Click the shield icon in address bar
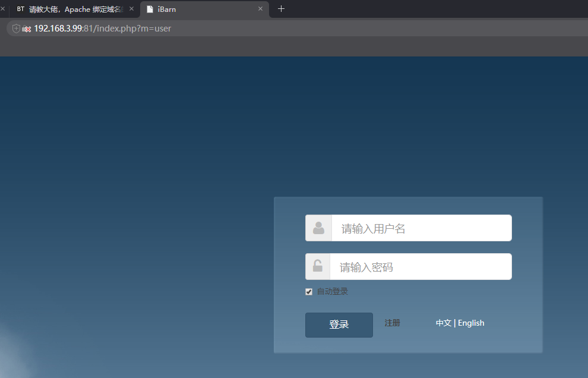Image resolution: width=588 pixels, height=378 pixels. pyautogui.click(x=16, y=29)
